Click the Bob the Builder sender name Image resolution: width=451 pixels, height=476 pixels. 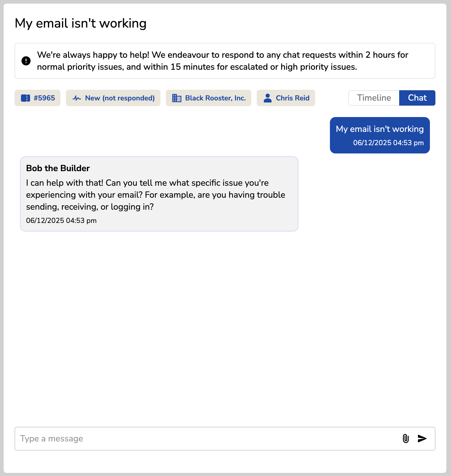(58, 168)
